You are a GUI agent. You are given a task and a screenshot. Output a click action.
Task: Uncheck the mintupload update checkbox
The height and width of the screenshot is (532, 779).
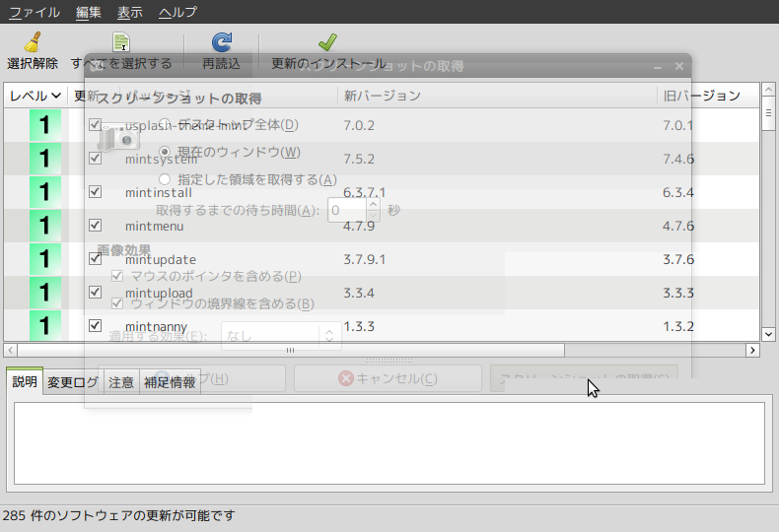(95, 292)
